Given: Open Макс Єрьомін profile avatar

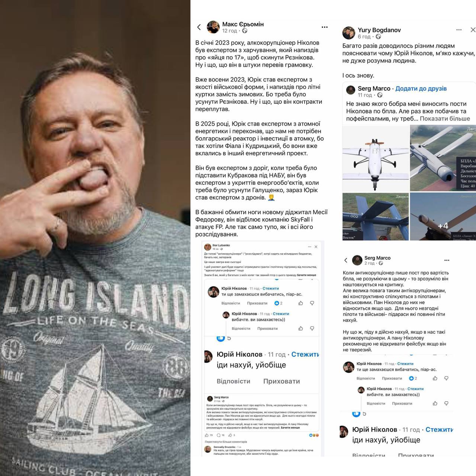Looking at the screenshot, I should [x=213, y=27].
